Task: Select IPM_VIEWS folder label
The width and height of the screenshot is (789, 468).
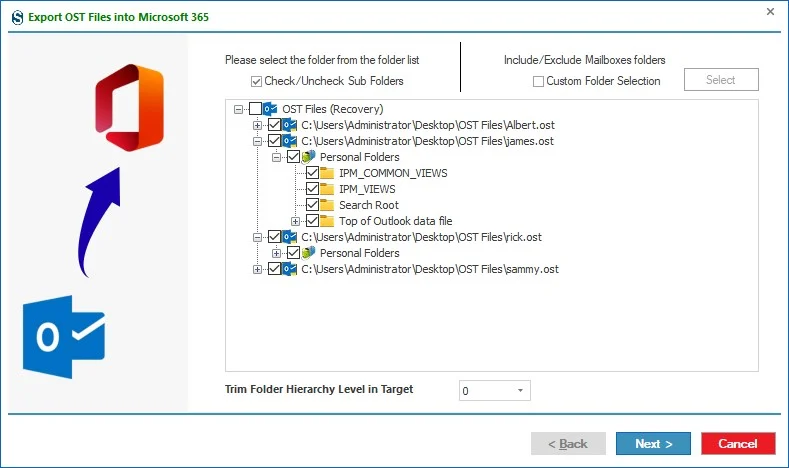Action: [x=367, y=190]
